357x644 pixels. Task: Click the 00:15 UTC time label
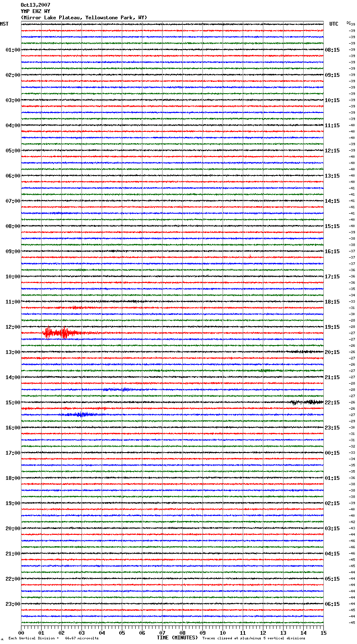pyautogui.click(x=332, y=453)
